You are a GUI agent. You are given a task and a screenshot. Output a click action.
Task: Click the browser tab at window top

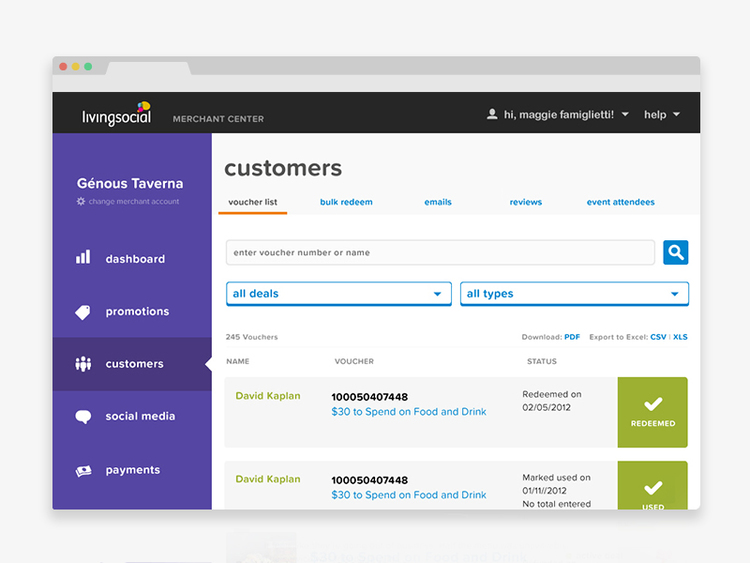tap(148, 68)
